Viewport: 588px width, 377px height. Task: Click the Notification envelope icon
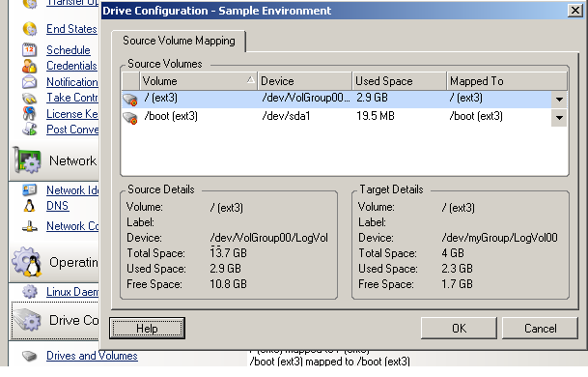click(x=29, y=82)
